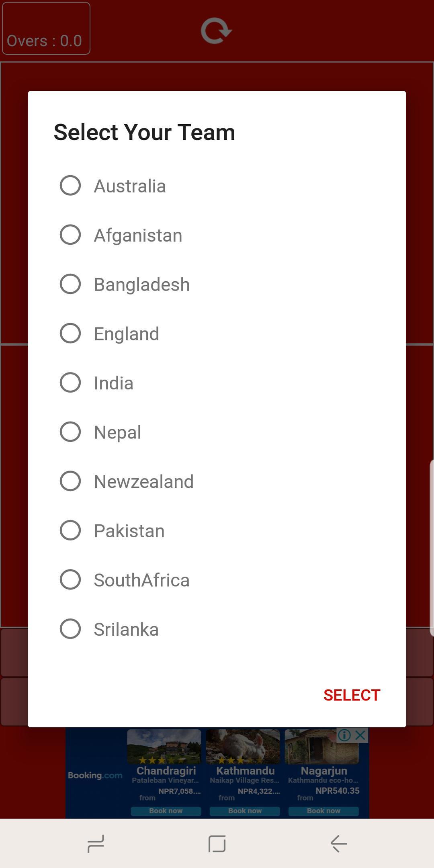Image resolution: width=434 pixels, height=868 pixels.
Task: Tap the ad info icon
Action: [344, 735]
